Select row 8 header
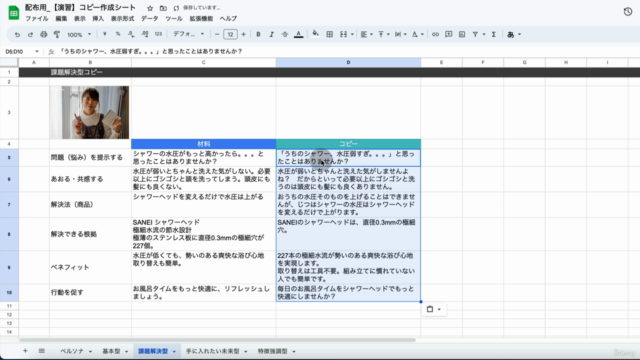The width and height of the screenshot is (640, 360). click(x=9, y=234)
